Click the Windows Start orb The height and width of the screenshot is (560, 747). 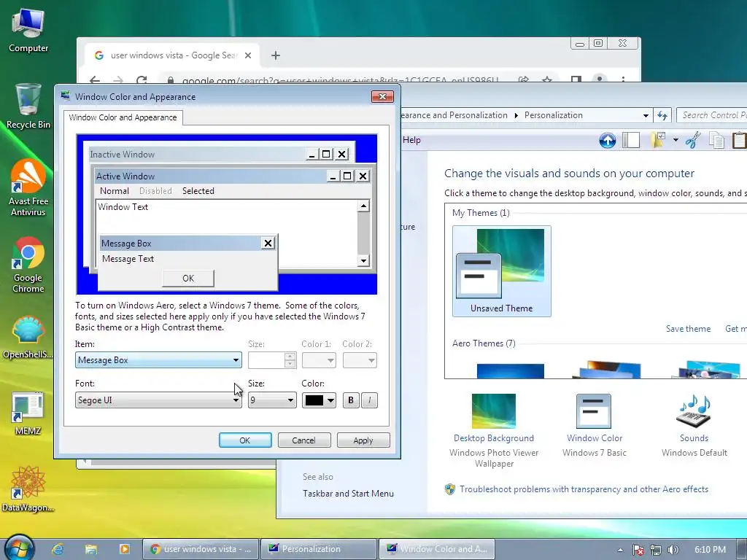tap(19, 548)
